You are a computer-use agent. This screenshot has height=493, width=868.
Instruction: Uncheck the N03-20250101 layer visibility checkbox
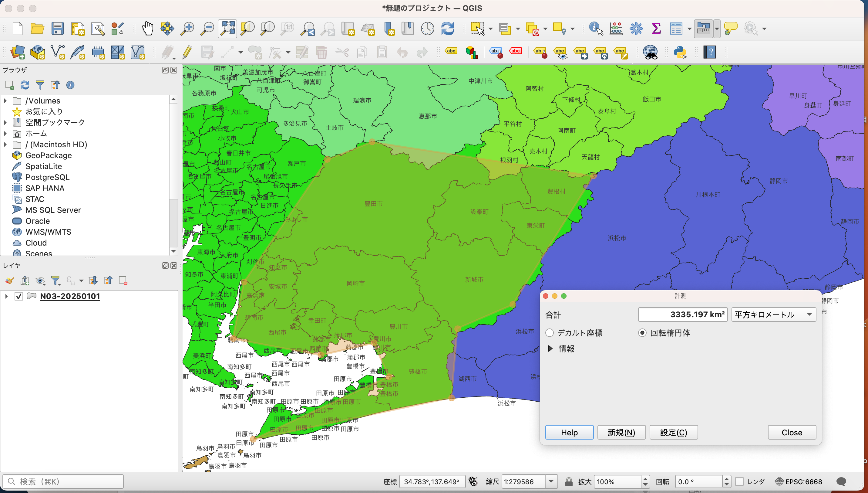click(19, 296)
